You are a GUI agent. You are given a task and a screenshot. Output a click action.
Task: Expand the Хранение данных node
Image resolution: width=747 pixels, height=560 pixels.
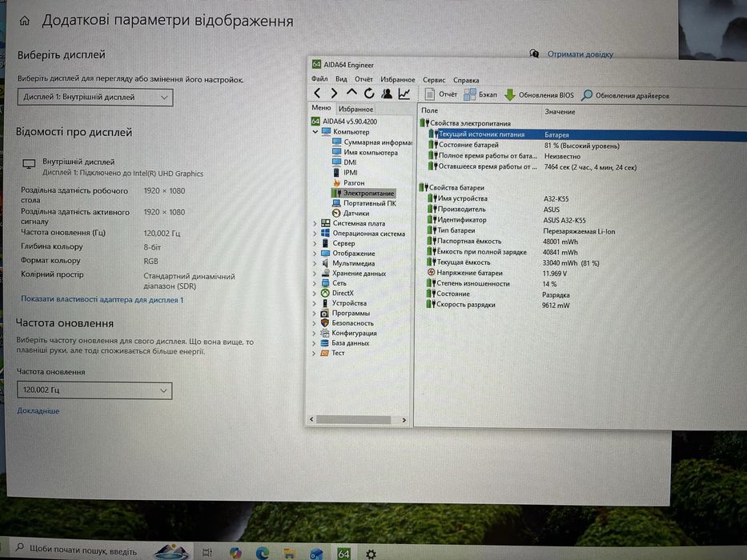[315, 274]
